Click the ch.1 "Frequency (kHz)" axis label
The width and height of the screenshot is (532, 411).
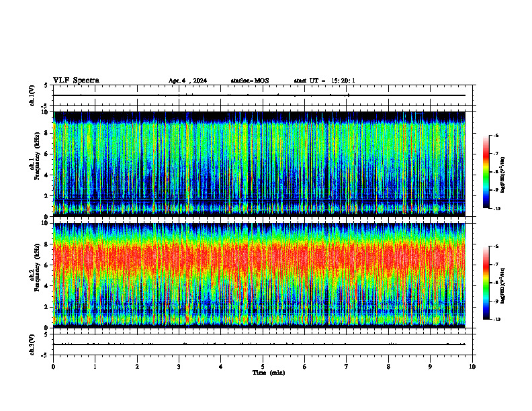(36, 156)
